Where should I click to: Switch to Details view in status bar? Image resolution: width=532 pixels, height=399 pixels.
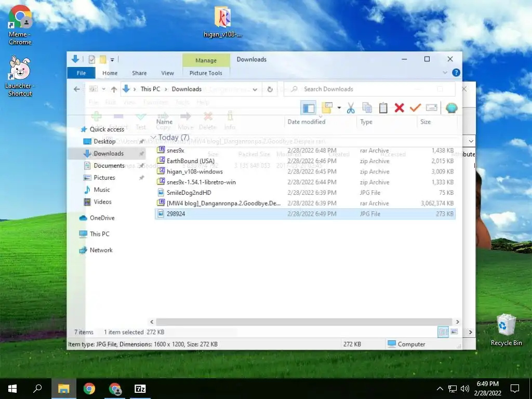[443, 332]
